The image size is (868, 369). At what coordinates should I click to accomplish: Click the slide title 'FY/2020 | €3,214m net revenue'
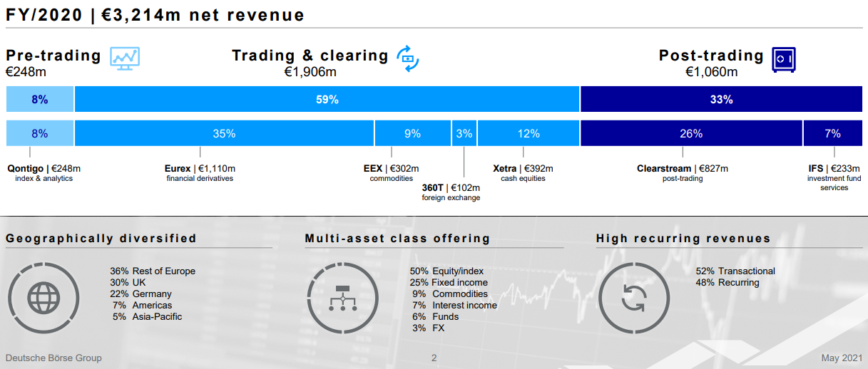[x=155, y=15]
